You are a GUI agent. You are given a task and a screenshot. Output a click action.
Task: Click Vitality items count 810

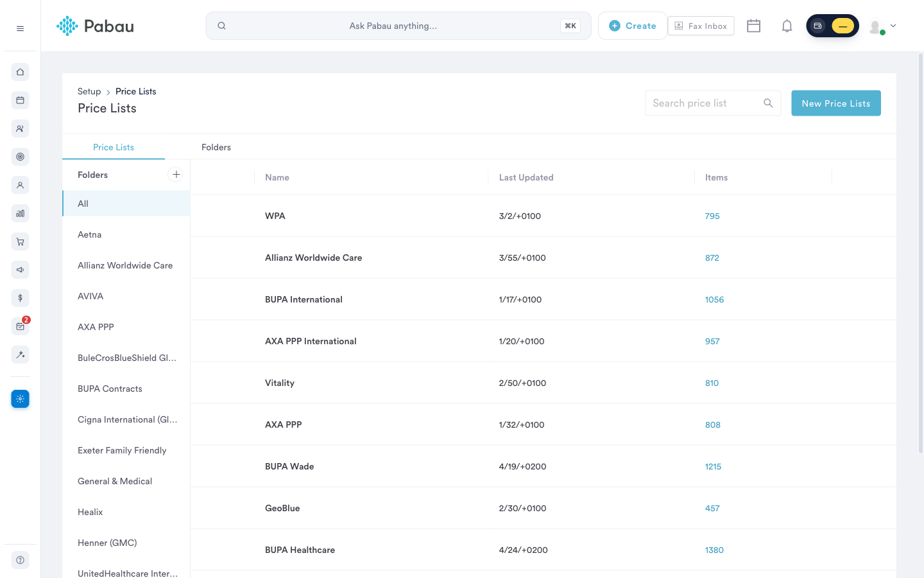point(712,383)
